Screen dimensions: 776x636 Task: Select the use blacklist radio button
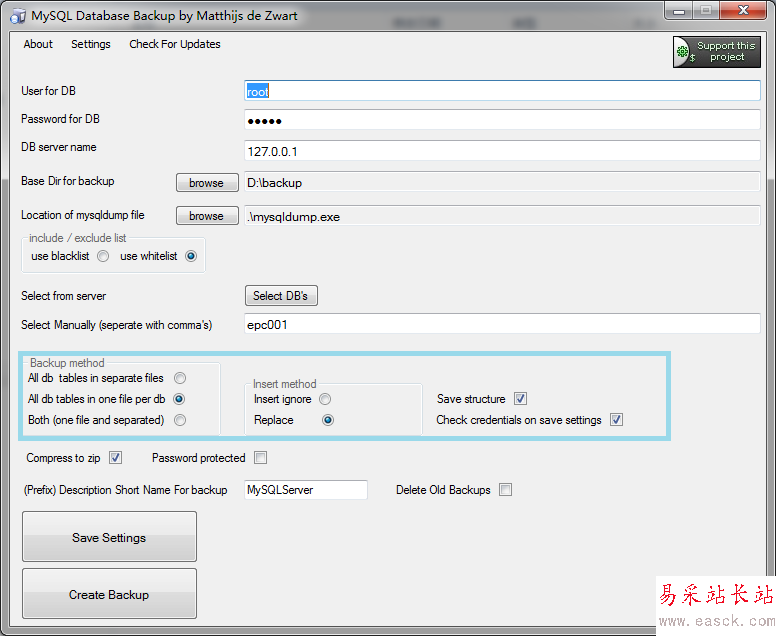103,256
